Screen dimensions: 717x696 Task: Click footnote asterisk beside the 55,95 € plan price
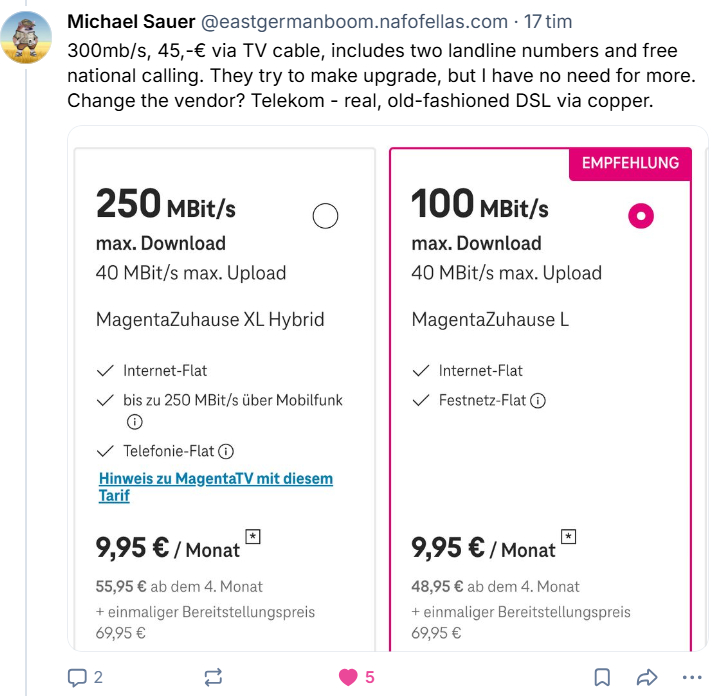(x=253, y=537)
